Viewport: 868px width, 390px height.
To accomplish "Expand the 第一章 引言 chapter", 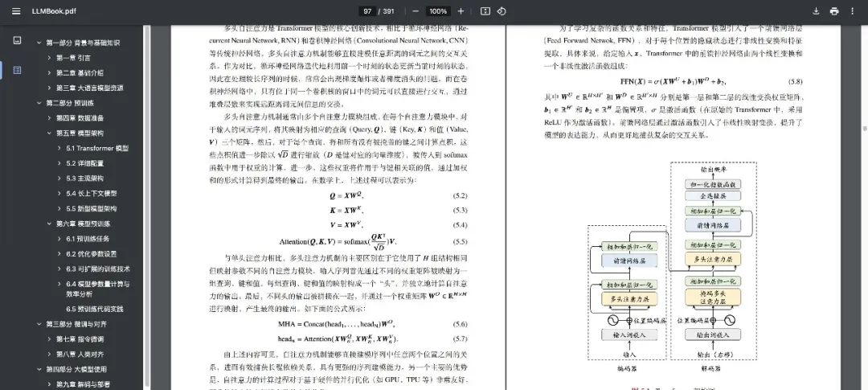I will point(49,58).
